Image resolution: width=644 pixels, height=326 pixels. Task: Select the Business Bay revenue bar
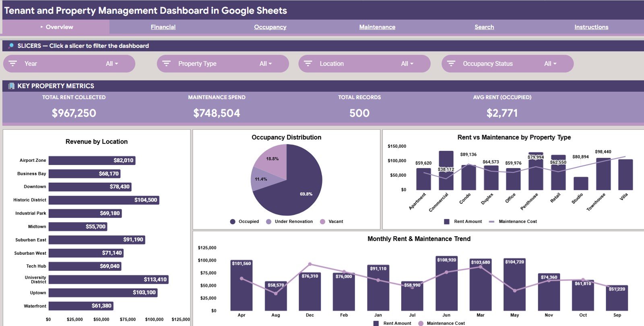tap(85, 173)
